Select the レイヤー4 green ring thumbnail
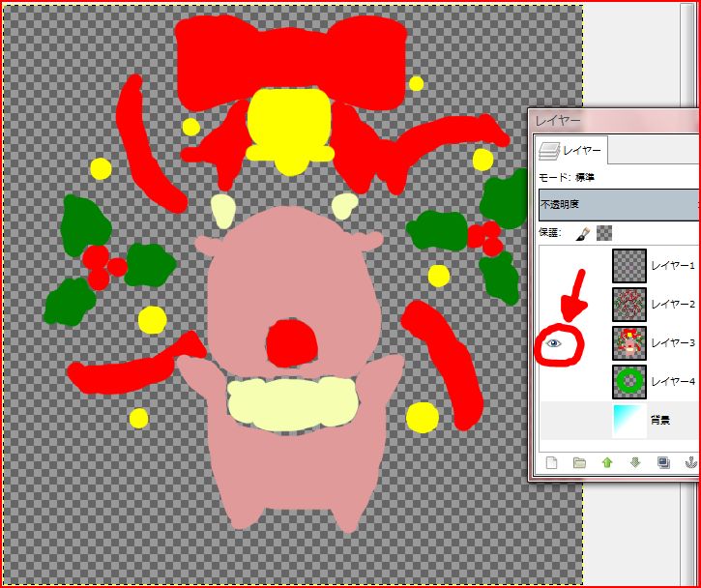Viewport: 701px width, 588px height. (x=629, y=381)
